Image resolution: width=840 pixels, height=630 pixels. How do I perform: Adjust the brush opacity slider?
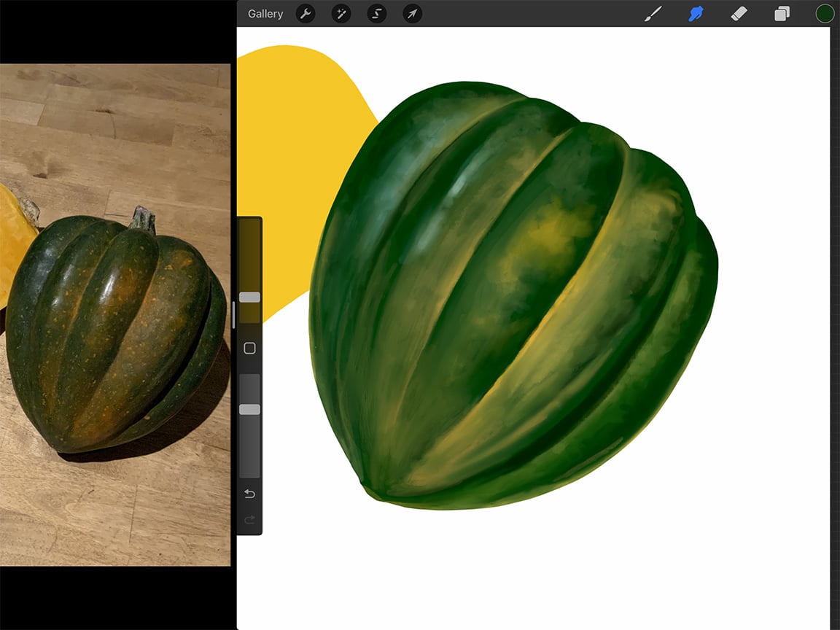point(249,409)
